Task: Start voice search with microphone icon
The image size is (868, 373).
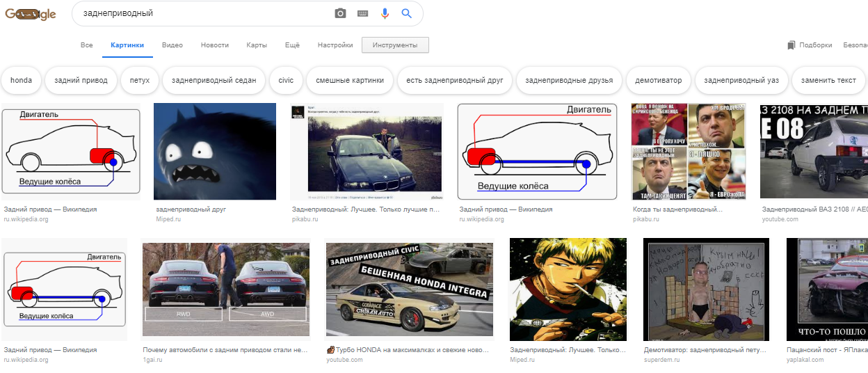Action: point(385,13)
